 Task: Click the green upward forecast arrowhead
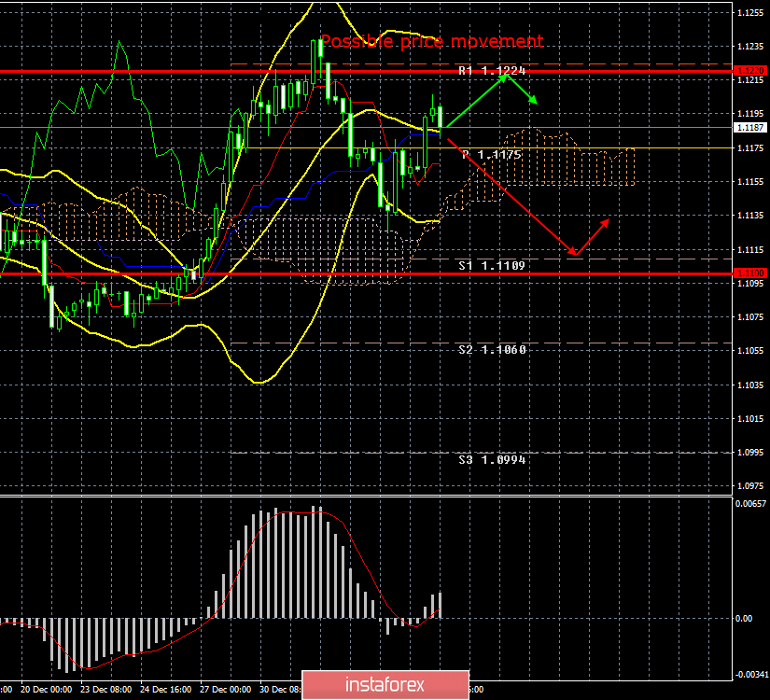click(x=505, y=77)
